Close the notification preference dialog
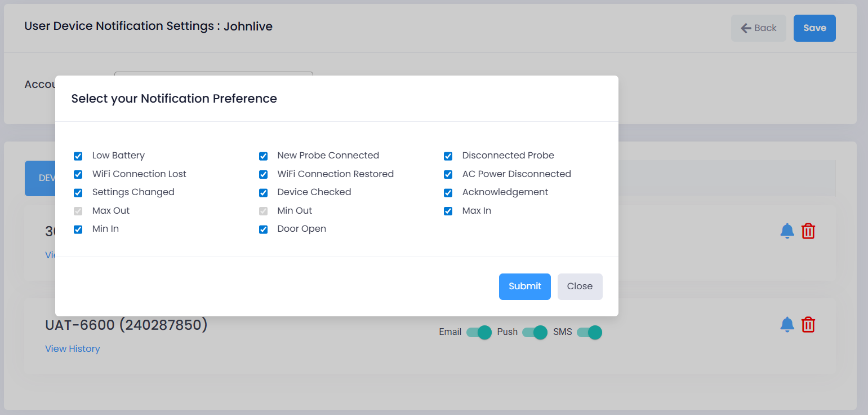 point(580,286)
